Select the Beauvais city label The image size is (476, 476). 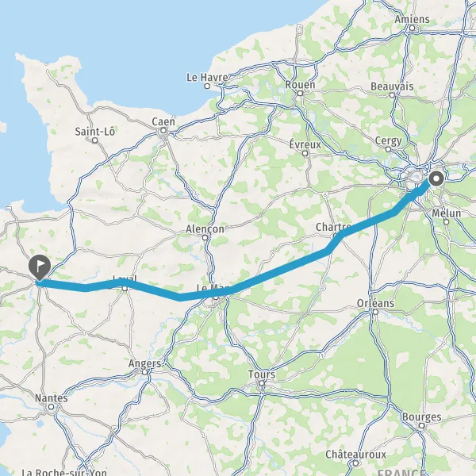pyautogui.click(x=392, y=86)
